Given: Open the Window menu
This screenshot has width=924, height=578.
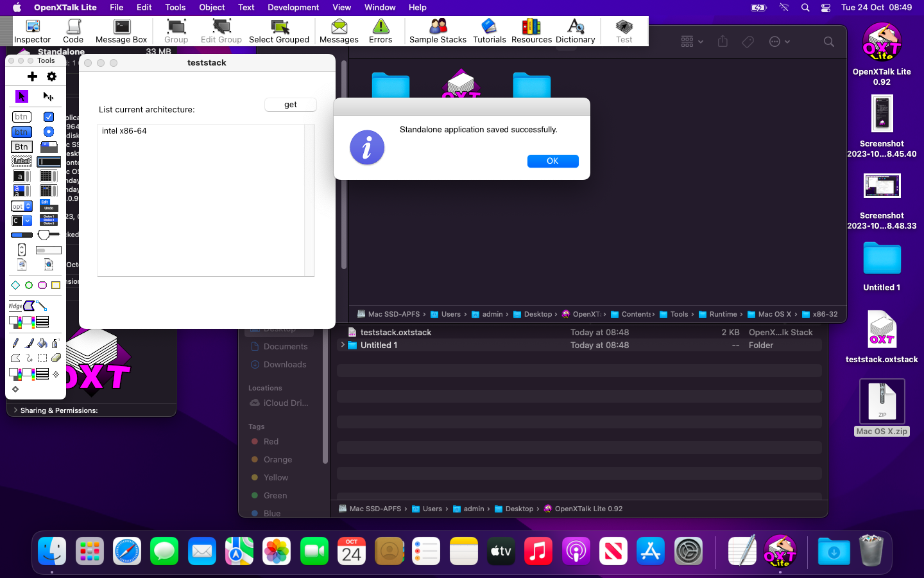Looking at the screenshot, I should (x=380, y=8).
